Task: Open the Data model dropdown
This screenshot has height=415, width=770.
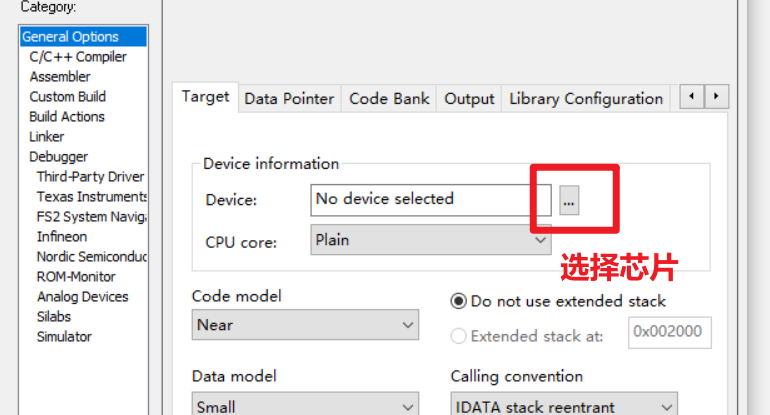Action: pos(305,404)
